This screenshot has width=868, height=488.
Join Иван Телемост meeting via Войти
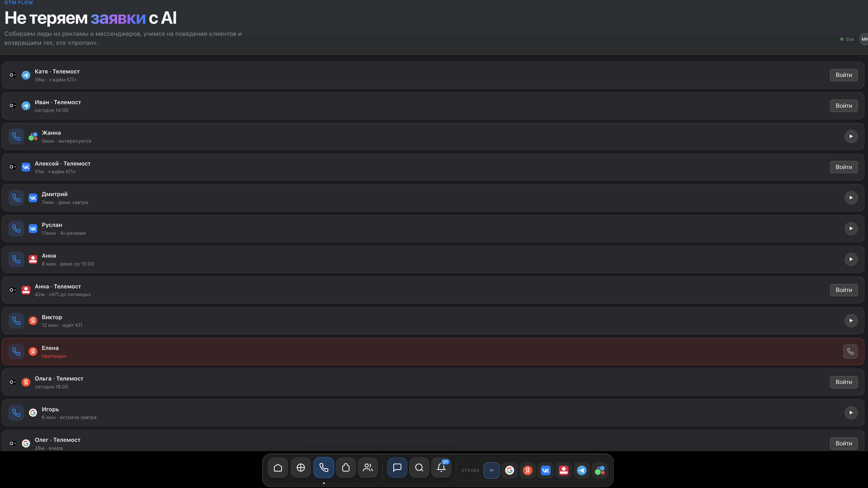click(x=844, y=106)
